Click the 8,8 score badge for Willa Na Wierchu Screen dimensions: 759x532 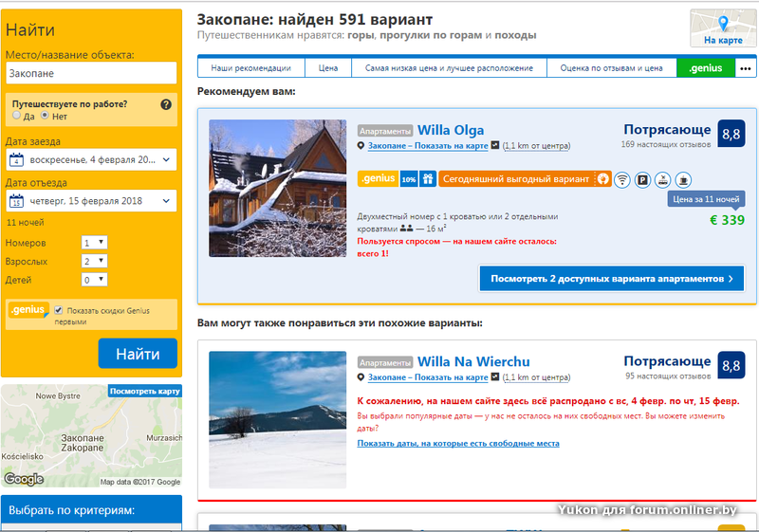click(x=731, y=365)
